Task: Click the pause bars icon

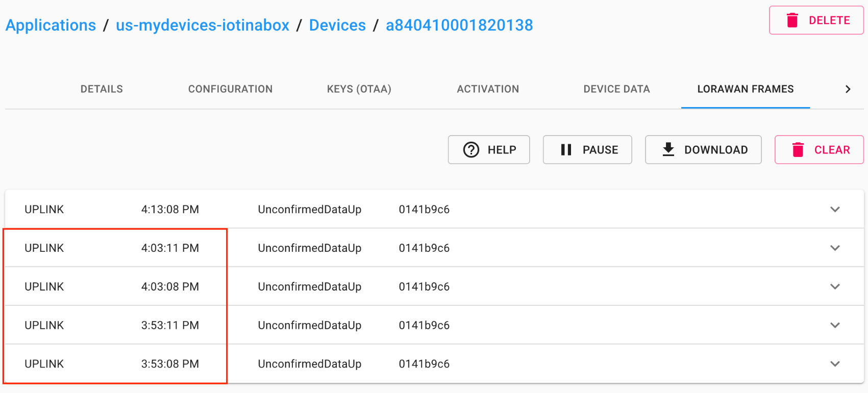Action: pyautogui.click(x=566, y=150)
